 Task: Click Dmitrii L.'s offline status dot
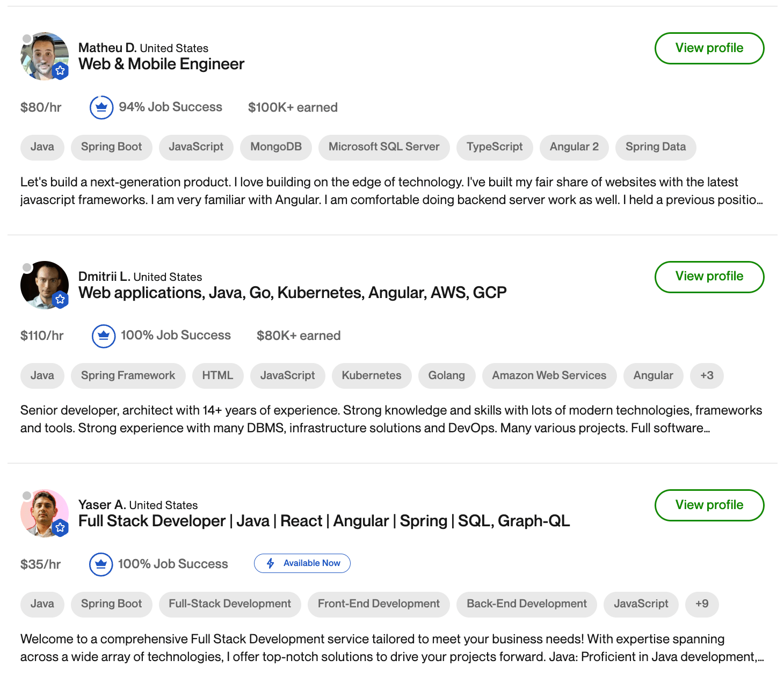[x=27, y=267]
